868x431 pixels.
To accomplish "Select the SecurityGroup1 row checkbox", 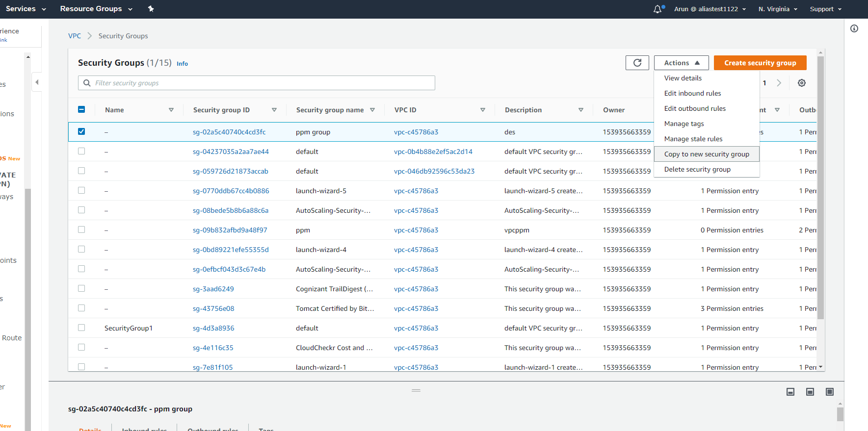I will 81,328.
